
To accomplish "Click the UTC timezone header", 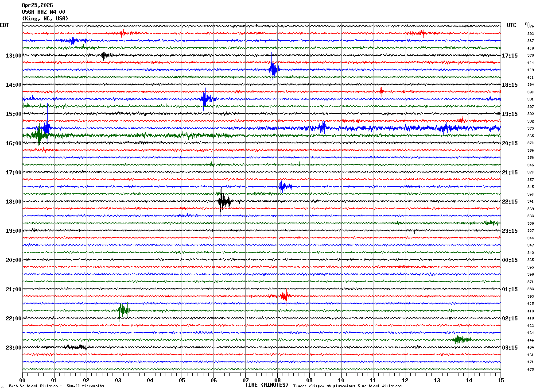I will point(512,25).
